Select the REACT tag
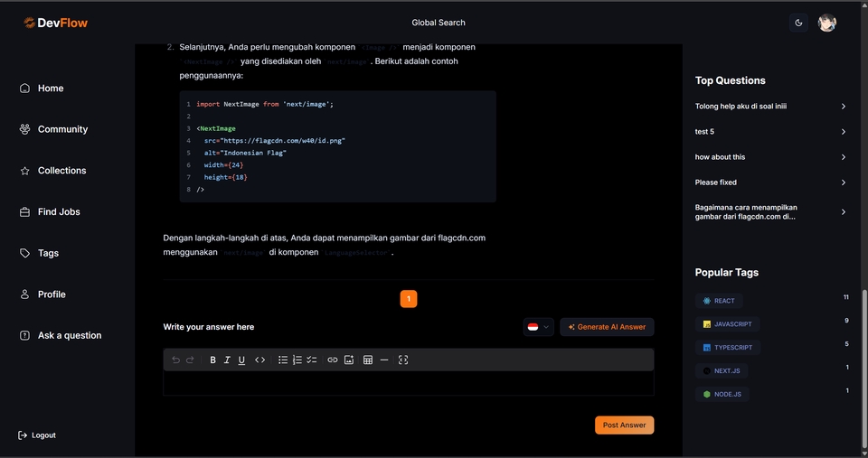The image size is (868, 458). pos(719,301)
